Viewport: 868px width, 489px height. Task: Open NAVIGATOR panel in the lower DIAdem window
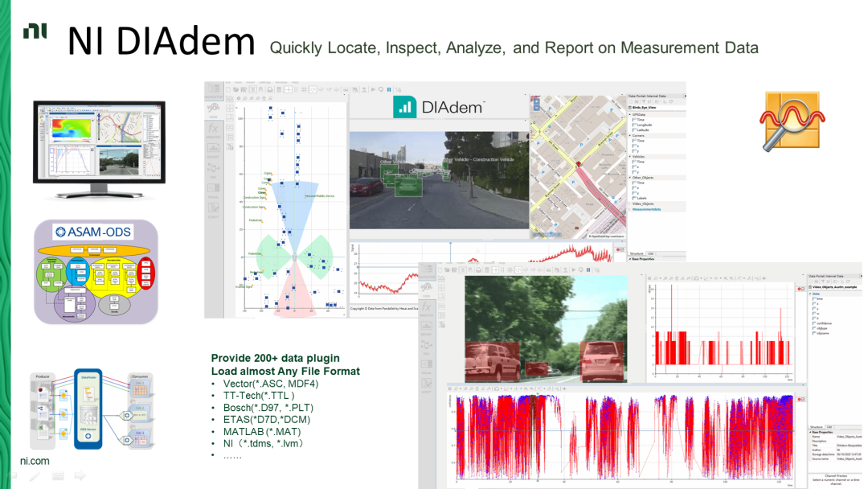point(427,271)
